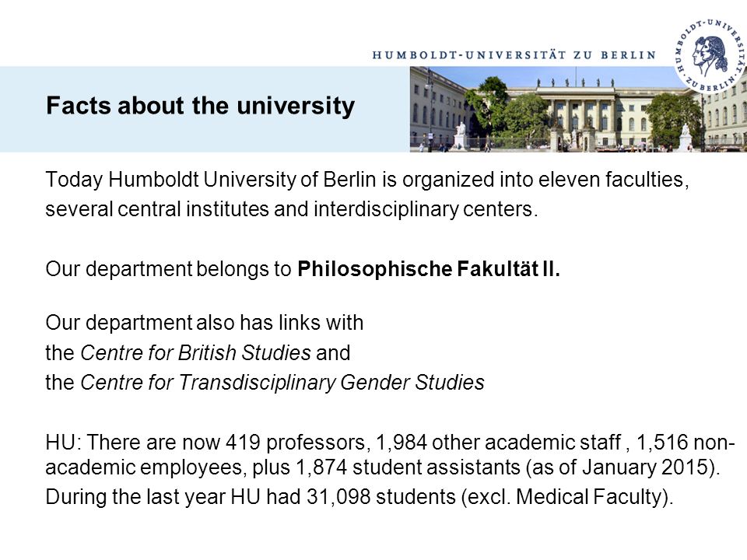Click the '(as of January 2015)' text
Image resolution: width=747 pixels, height=560 pixels.
pyautogui.click(x=623, y=467)
